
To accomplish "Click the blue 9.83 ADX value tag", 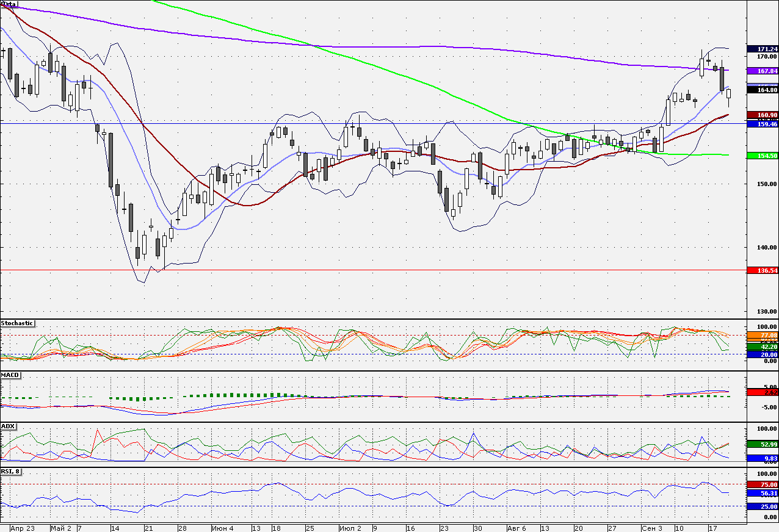I will coord(763,458).
